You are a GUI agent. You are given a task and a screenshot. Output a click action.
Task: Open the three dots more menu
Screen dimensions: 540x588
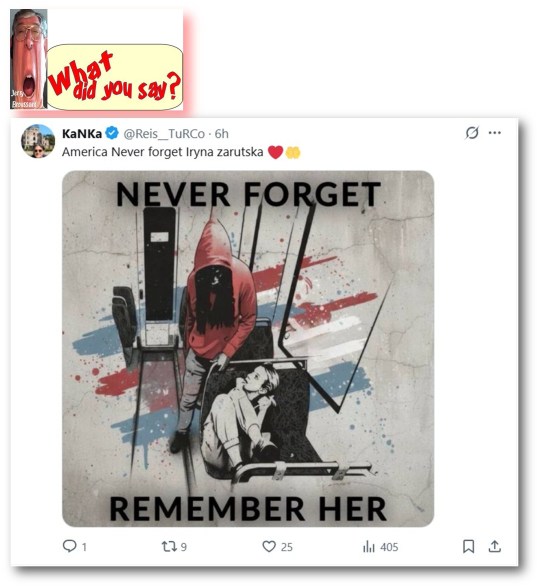click(x=495, y=133)
